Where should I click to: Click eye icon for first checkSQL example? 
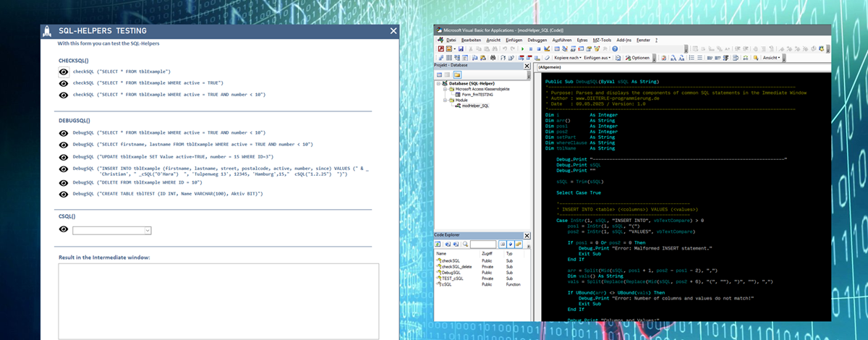(64, 72)
